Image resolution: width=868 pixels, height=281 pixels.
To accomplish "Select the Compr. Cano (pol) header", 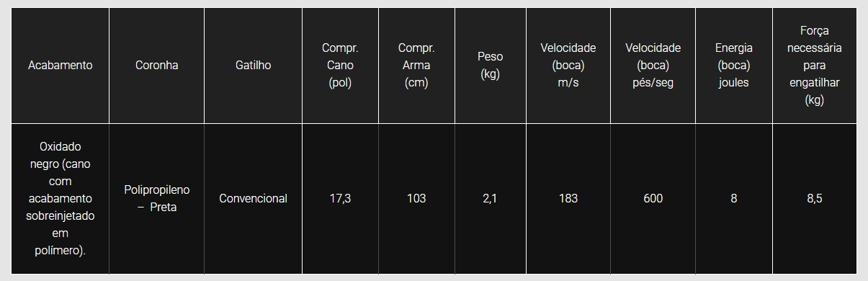I will point(340,66).
